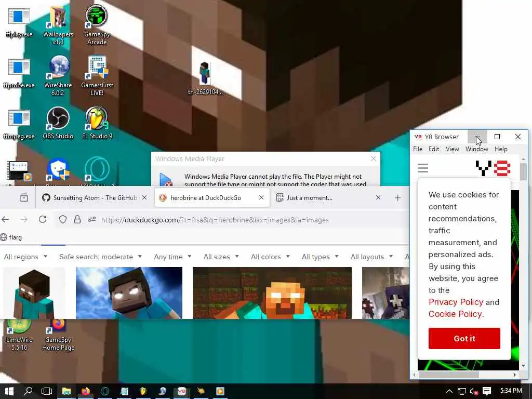Expand the All colors filter dropdown
532x399 pixels.
[x=270, y=257]
